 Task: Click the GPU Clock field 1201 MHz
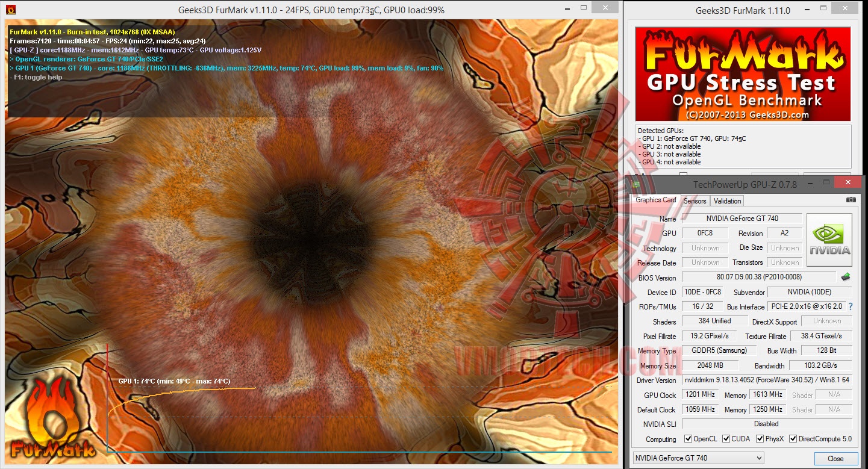click(701, 394)
